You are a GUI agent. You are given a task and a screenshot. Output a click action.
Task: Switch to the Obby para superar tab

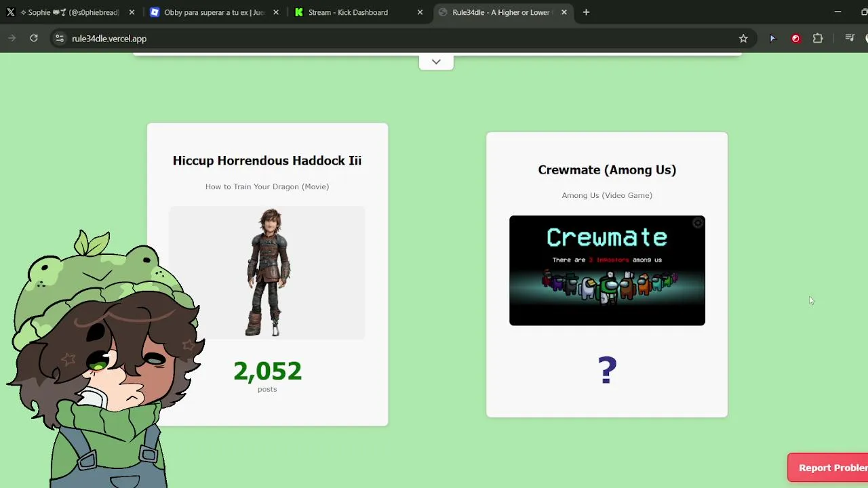click(213, 12)
